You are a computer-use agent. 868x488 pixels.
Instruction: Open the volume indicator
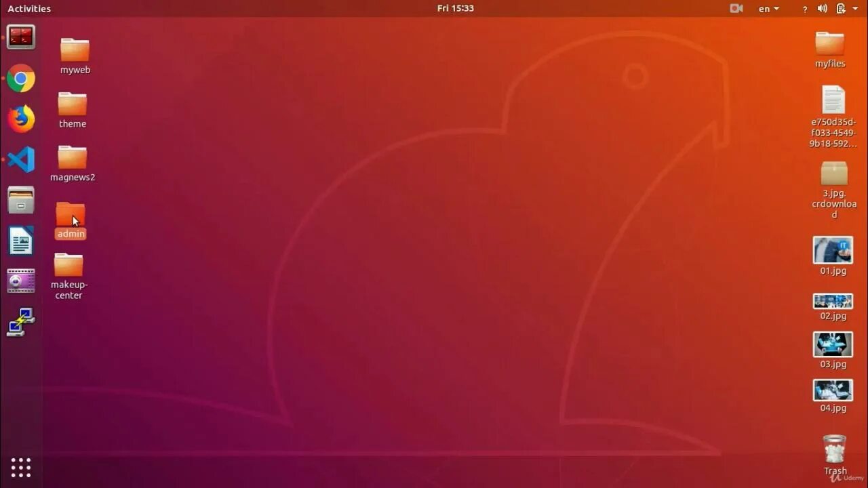pyautogui.click(x=823, y=9)
